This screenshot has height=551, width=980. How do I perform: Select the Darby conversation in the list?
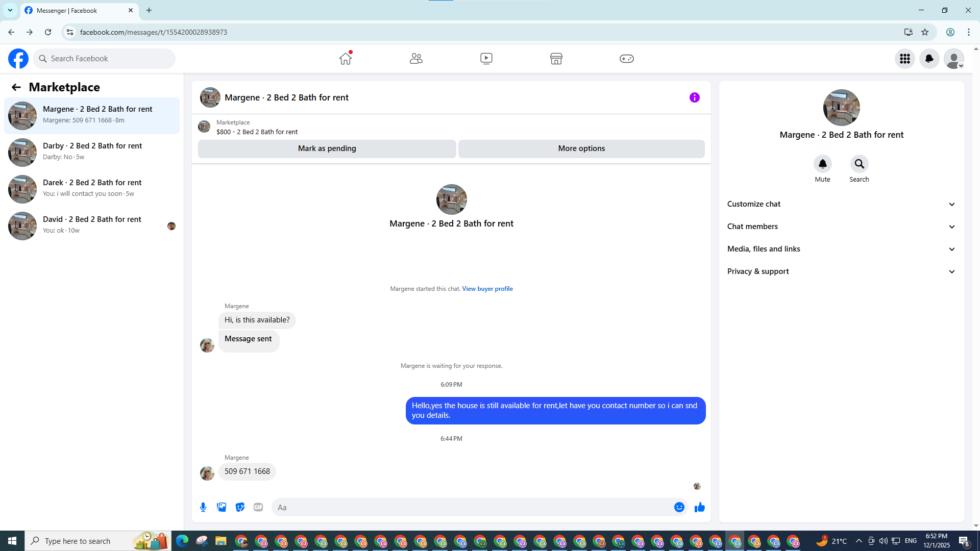click(x=92, y=153)
